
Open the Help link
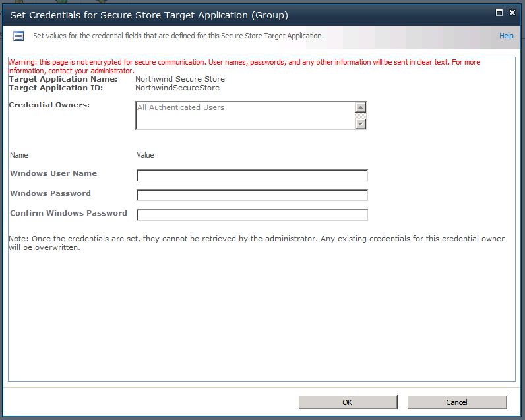tap(506, 36)
